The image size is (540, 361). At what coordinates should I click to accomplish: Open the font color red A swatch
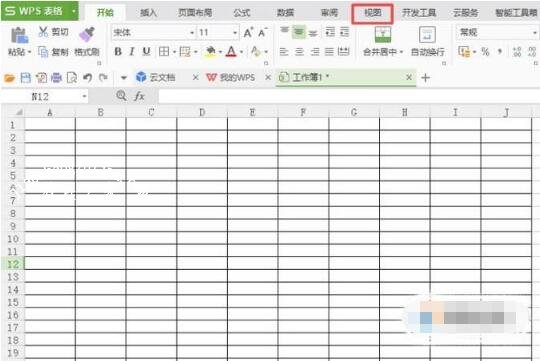[x=231, y=52]
